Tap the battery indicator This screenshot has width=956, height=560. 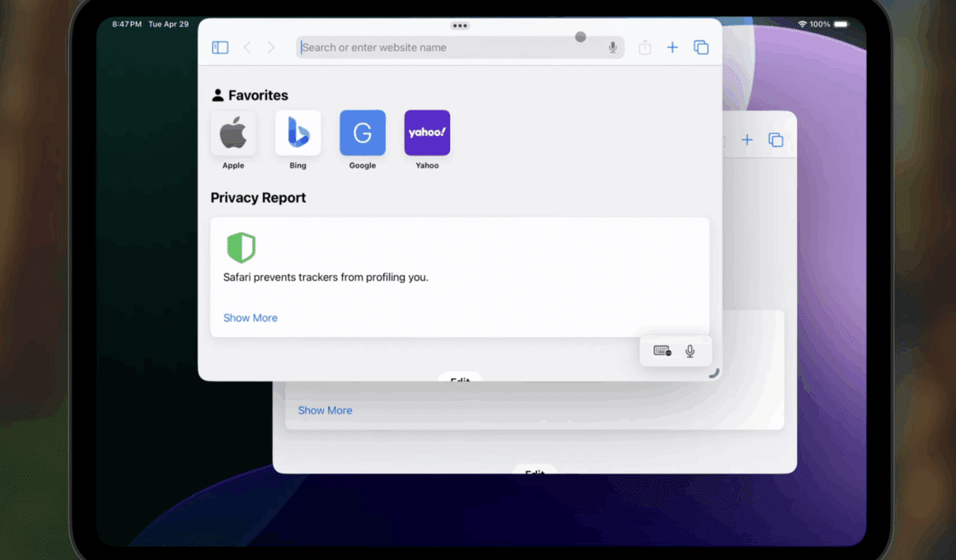[841, 25]
